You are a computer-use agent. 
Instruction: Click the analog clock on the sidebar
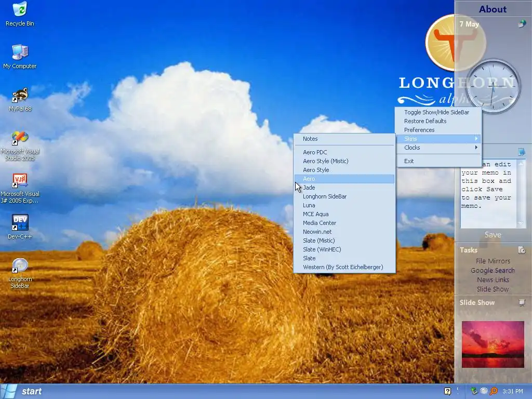coord(493,86)
